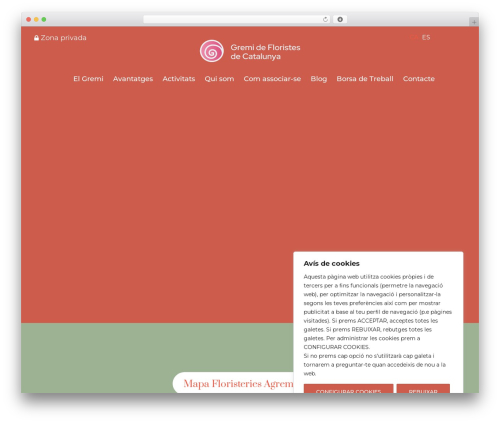
Task: Open the Zona privada login link
Action: [x=60, y=38]
